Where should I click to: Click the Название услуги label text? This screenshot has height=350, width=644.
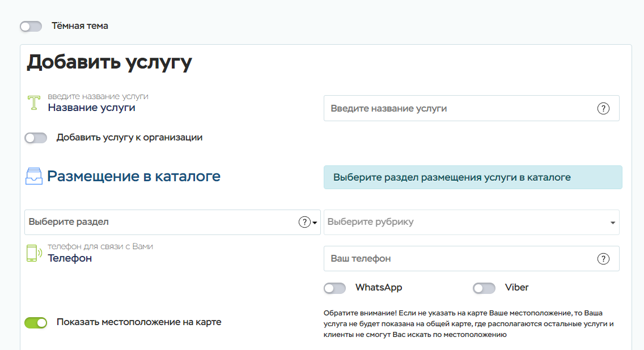91,108
